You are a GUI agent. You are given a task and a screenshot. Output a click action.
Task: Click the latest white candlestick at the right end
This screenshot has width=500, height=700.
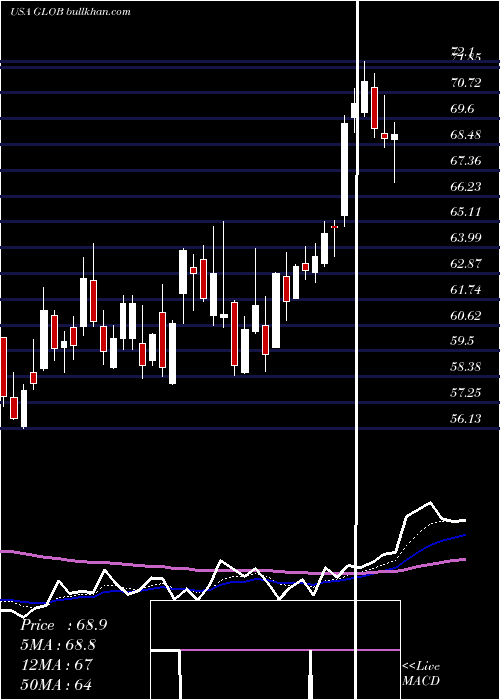(395, 137)
